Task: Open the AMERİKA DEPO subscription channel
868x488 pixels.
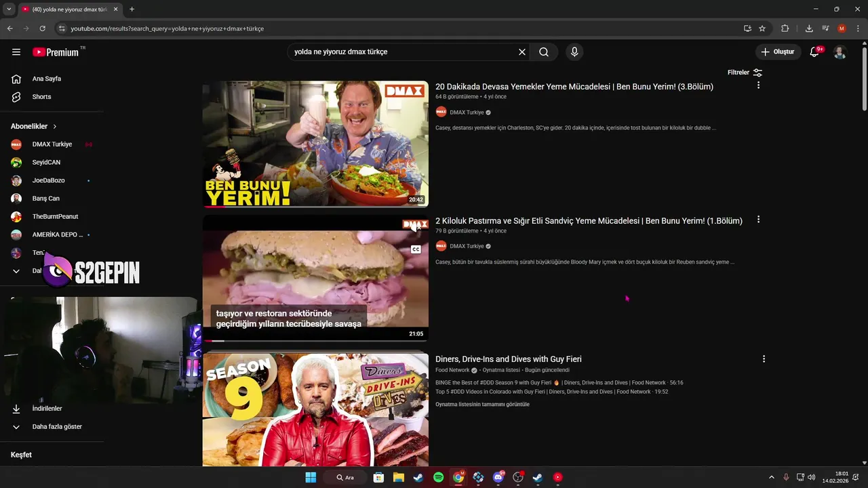Action: click(57, 235)
